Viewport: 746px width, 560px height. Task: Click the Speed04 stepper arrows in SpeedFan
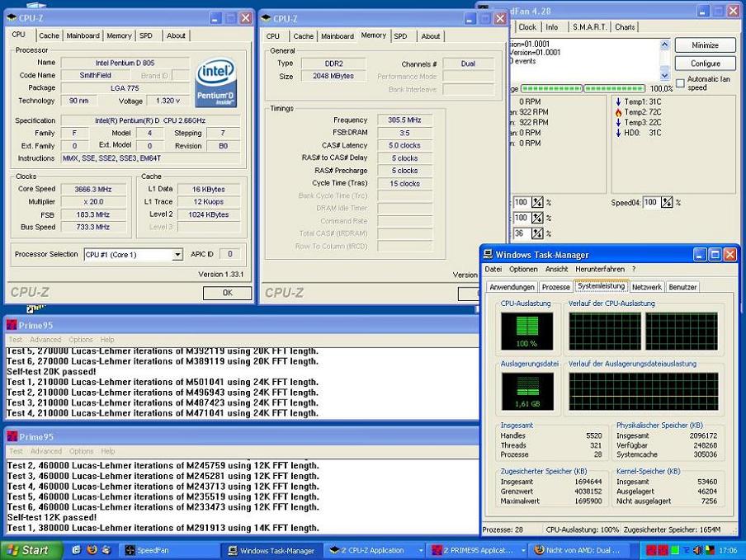coord(667,203)
